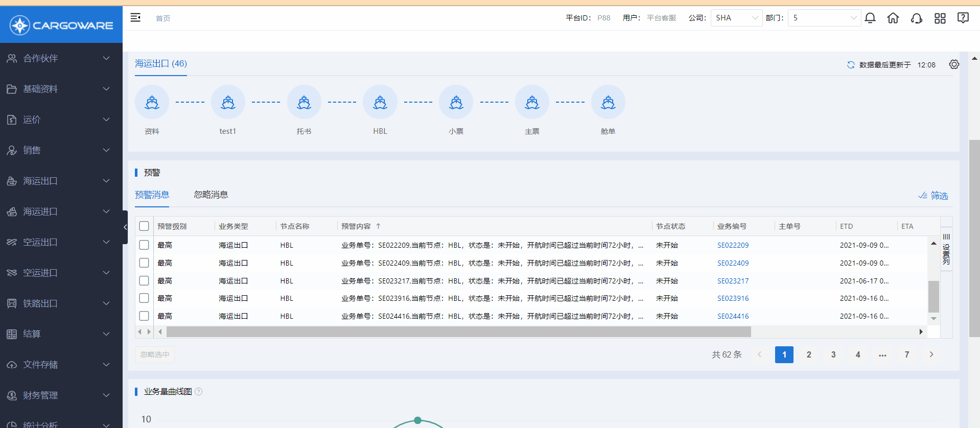Viewport: 980px width, 428px height.
Task: Open dashboard settings gear icon
Action: click(x=954, y=64)
